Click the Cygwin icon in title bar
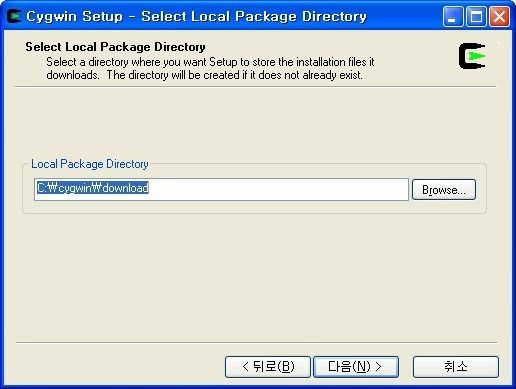Viewport: 516px width, 389px height. tap(14, 16)
